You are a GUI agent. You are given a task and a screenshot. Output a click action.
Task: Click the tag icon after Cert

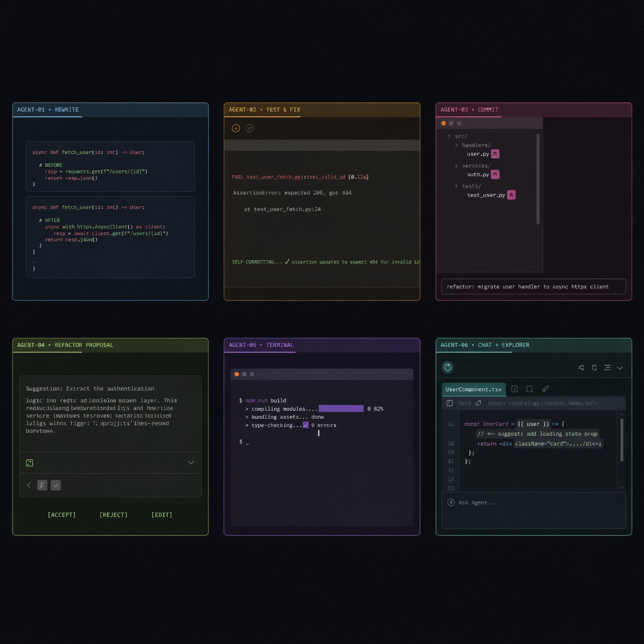tap(478, 403)
